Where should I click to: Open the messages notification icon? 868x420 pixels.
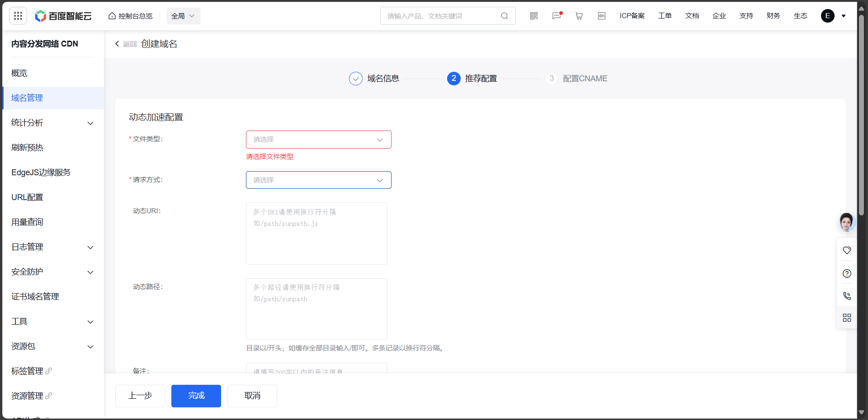tap(557, 16)
